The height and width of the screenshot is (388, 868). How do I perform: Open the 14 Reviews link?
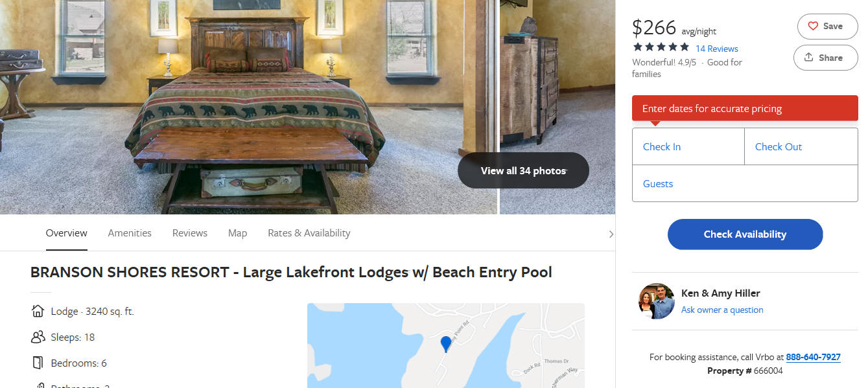pyautogui.click(x=717, y=49)
